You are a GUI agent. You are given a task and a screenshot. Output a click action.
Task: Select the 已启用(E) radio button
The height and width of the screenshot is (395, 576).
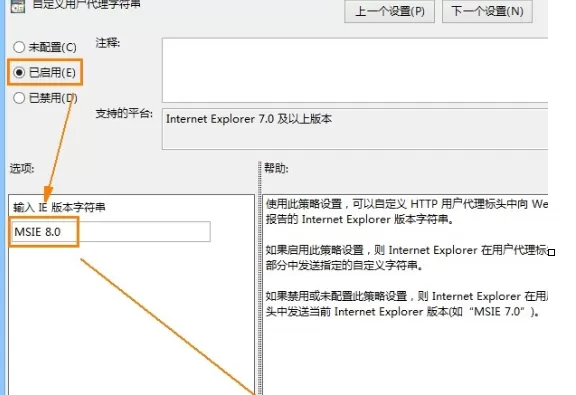point(44,72)
